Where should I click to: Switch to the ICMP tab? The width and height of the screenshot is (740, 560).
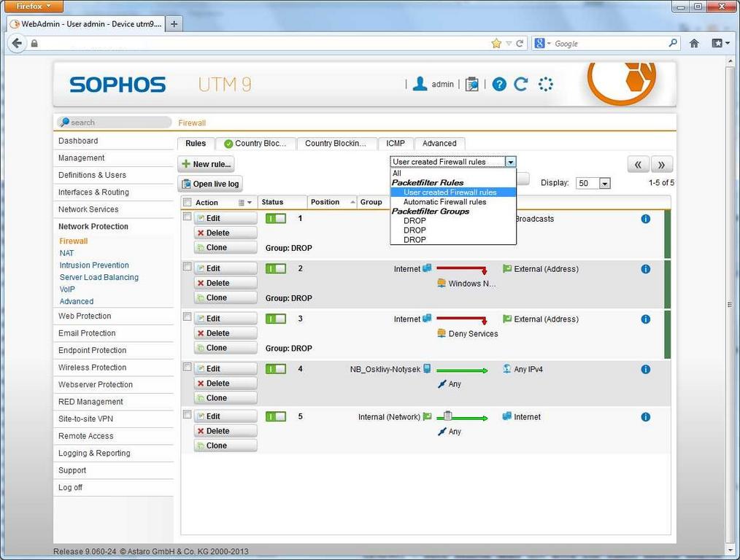(x=396, y=144)
